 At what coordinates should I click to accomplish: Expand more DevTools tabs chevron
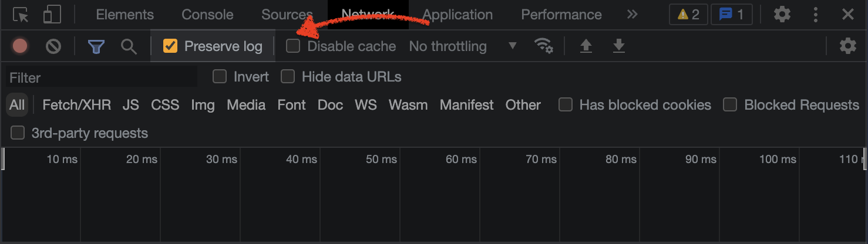click(632, 15)
